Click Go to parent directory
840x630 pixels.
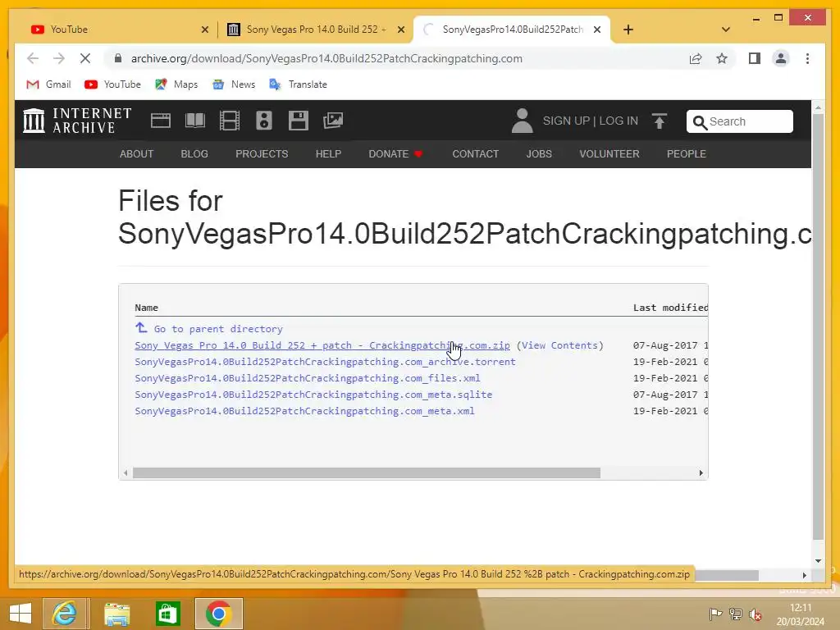coord(218,329)
